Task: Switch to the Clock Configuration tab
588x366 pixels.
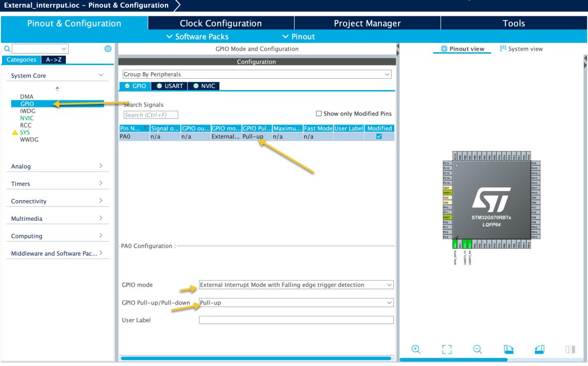Action: (221, 23)
